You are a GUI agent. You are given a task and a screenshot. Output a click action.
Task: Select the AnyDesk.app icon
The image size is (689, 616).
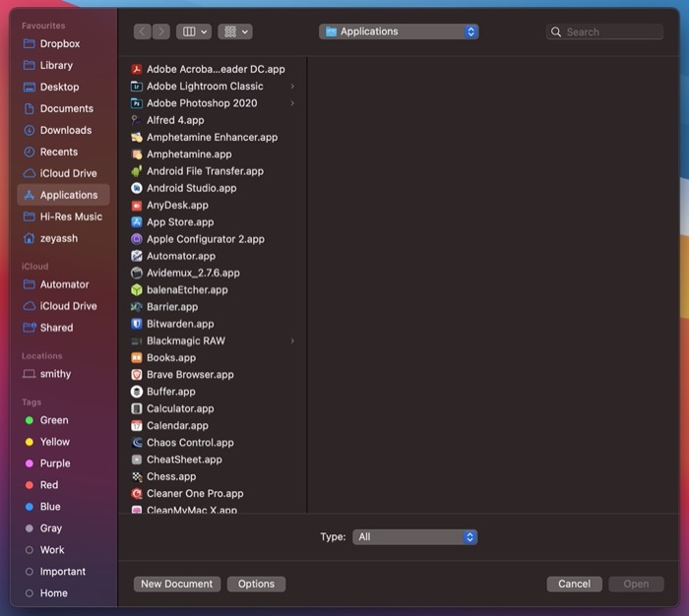(137, 206)
